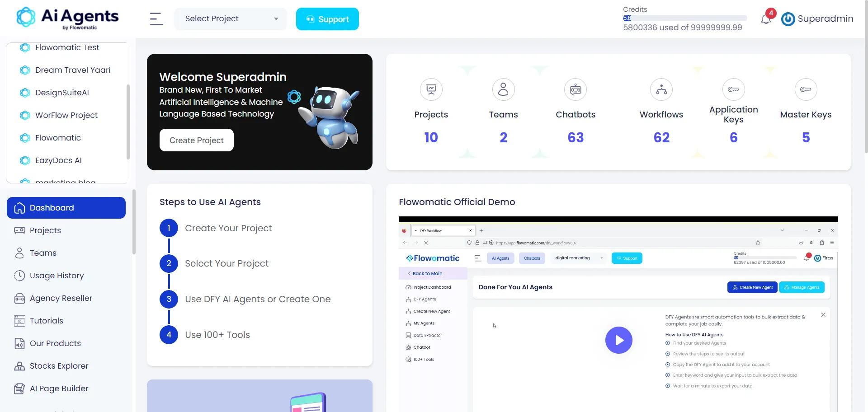Click the DesignSuiteAI project icon

(x=25, y=93)
